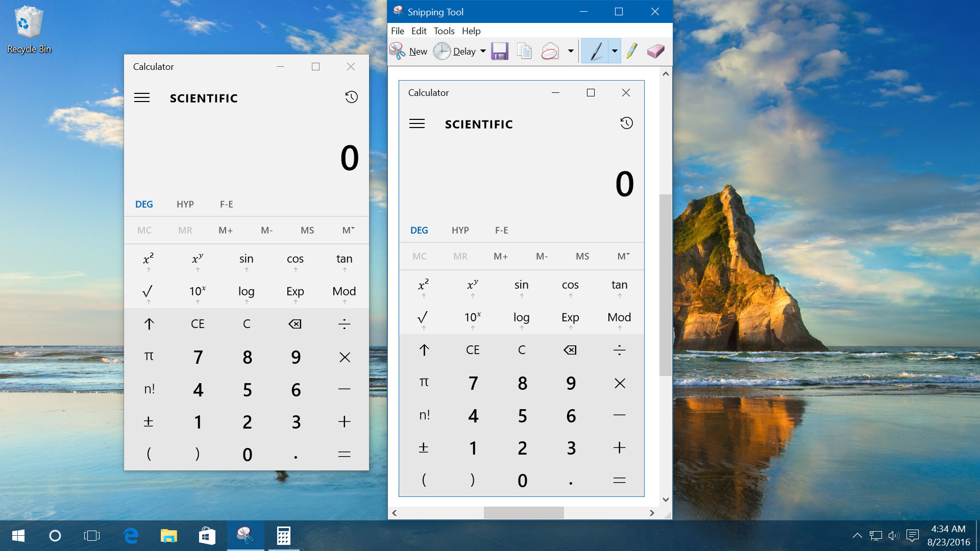Click the Exp button in Calculator

pyautogui.click(x=296, y=292)
